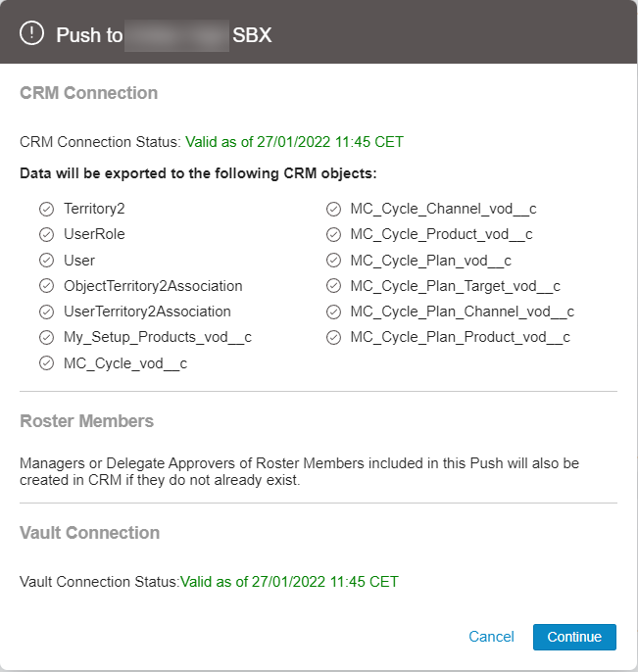Click the CRM Connection Status valid timestamp
The height and width of the screenshot is (672, 638).
pos(294,142)
